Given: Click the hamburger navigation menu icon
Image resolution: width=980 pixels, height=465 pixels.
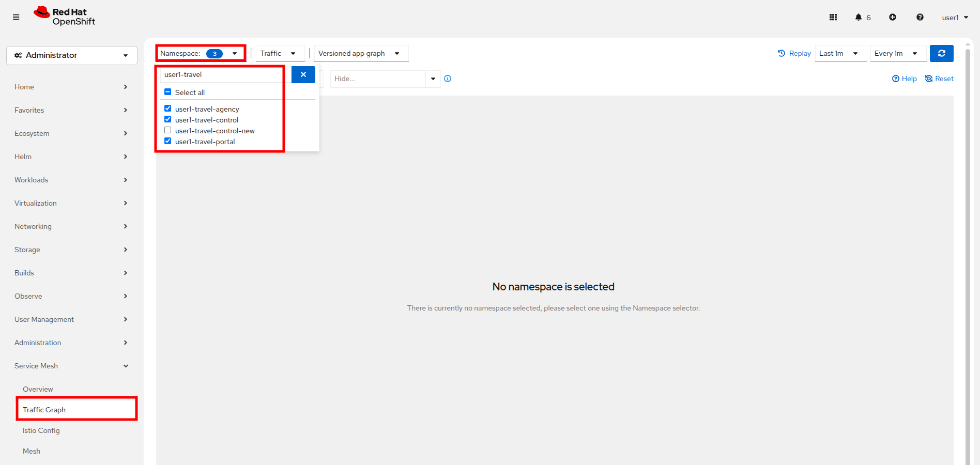Looking at the screenshot, I should tap(16, 17).
